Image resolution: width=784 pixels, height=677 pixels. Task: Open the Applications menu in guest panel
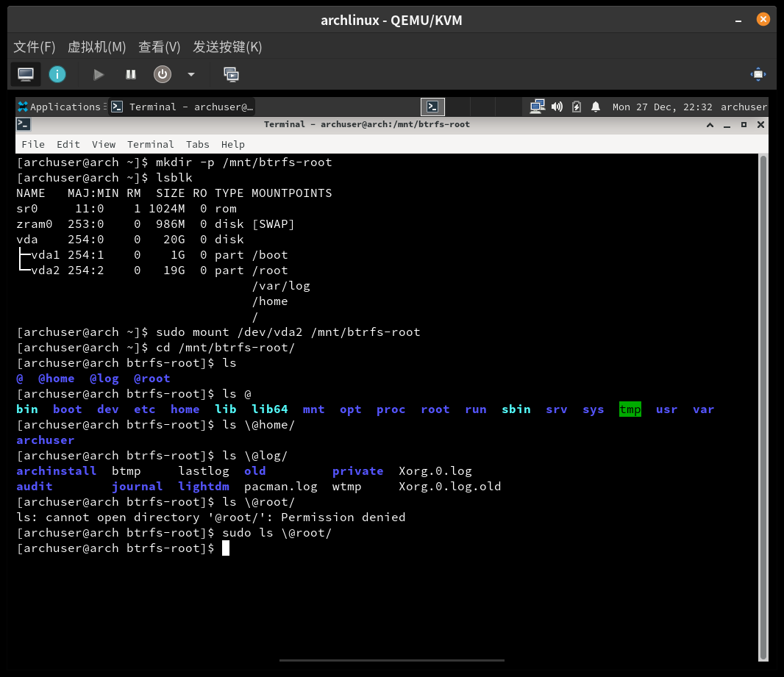pyautogui.click(x=62, y=107)
